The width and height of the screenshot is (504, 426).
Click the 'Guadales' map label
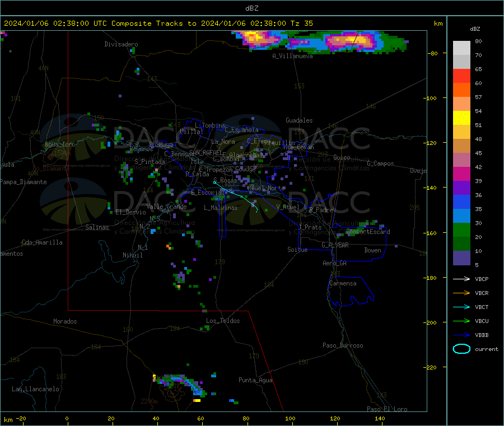(299, 120)
